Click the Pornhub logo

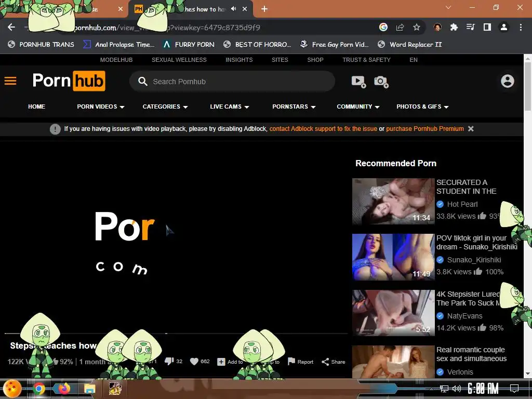(x=69, y=81)
